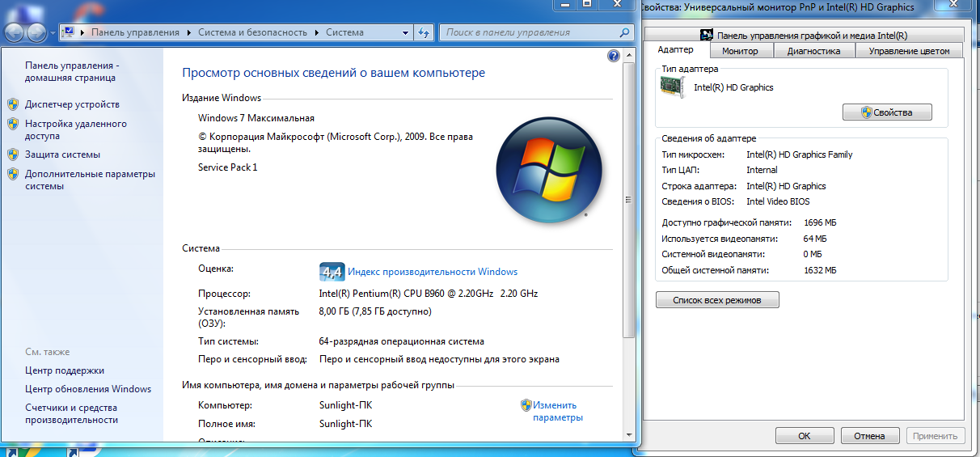Switch to 'Панель управления графикой и медиа Intel(R)' tab
This screenshot has width=980, height=457.
click(x=804, y=35)
